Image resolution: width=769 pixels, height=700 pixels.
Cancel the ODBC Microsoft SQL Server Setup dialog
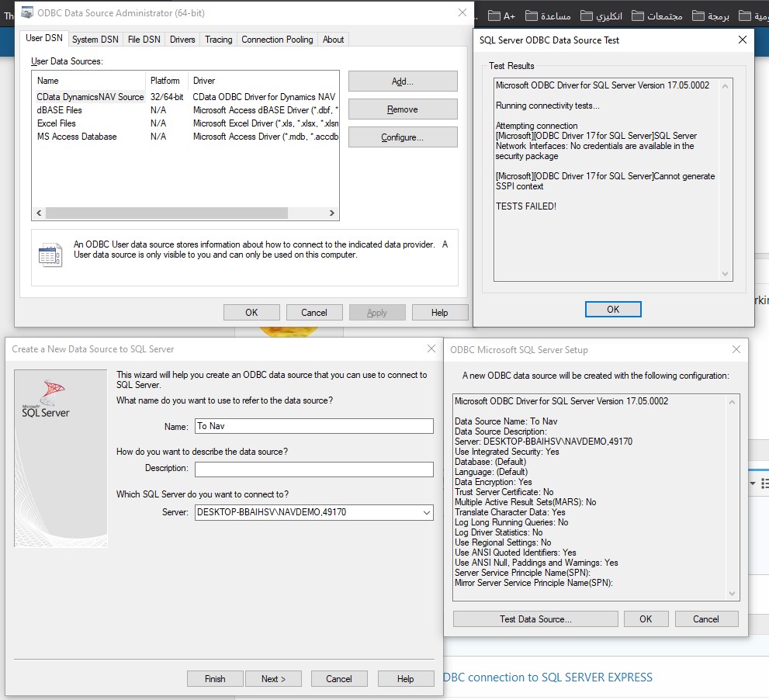click(706, 619)
